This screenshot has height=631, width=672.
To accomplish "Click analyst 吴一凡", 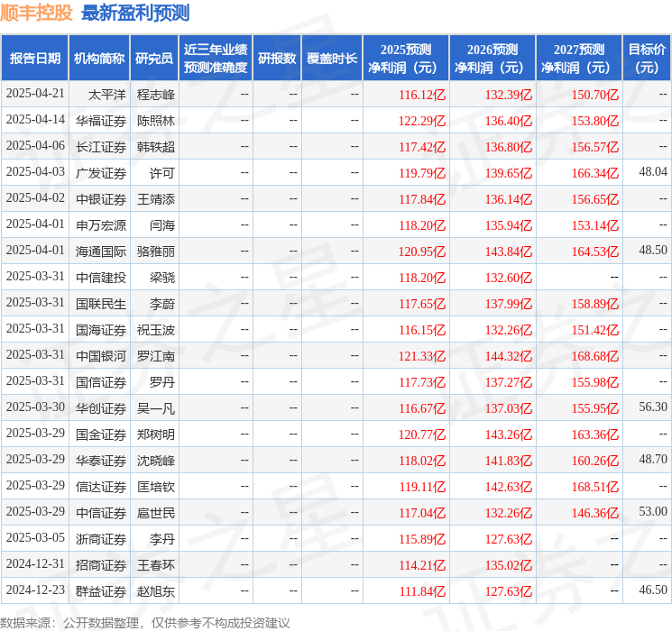I will 156,408.
